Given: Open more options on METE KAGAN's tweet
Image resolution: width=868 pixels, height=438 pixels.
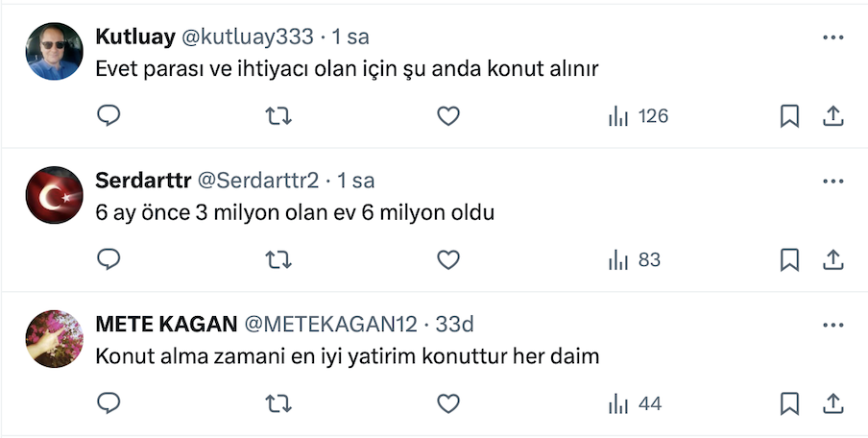Looking at the screenshot, I should click(833, 325).
